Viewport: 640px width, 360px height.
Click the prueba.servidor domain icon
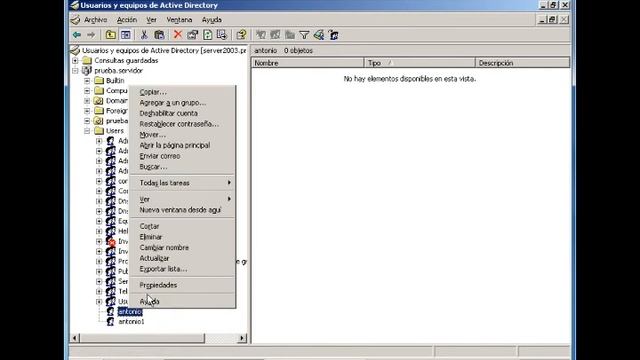tap(87, 70)
